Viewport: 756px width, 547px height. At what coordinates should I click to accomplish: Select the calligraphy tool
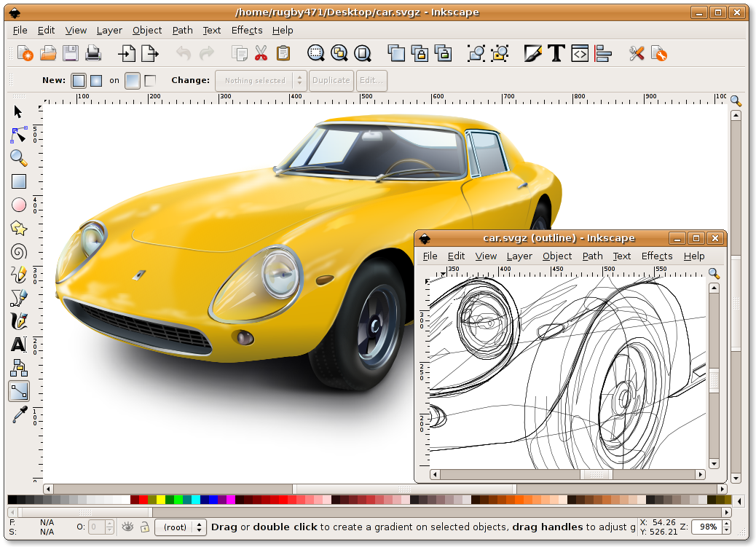(x=19, y=320)
